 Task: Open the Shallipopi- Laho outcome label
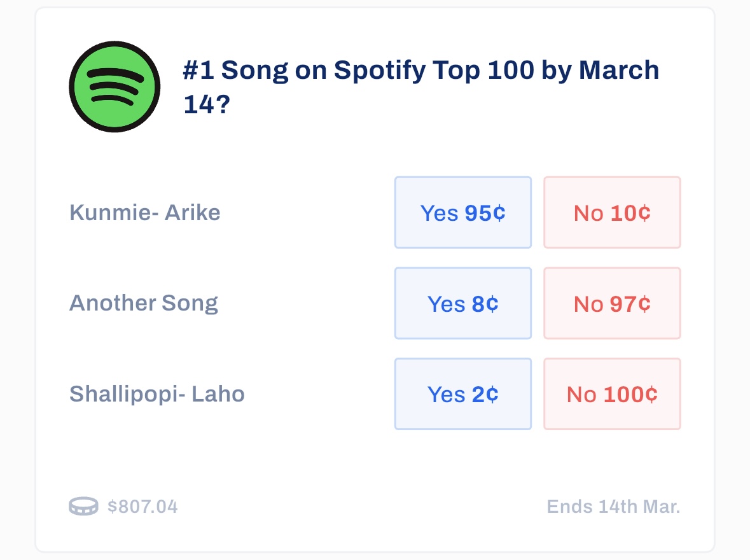click(157, 394)
